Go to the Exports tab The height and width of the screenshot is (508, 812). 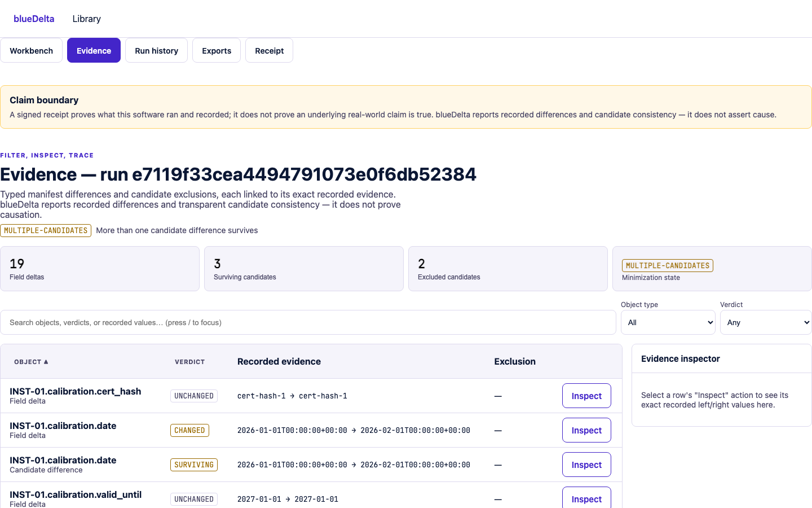(x=217, y=50)
